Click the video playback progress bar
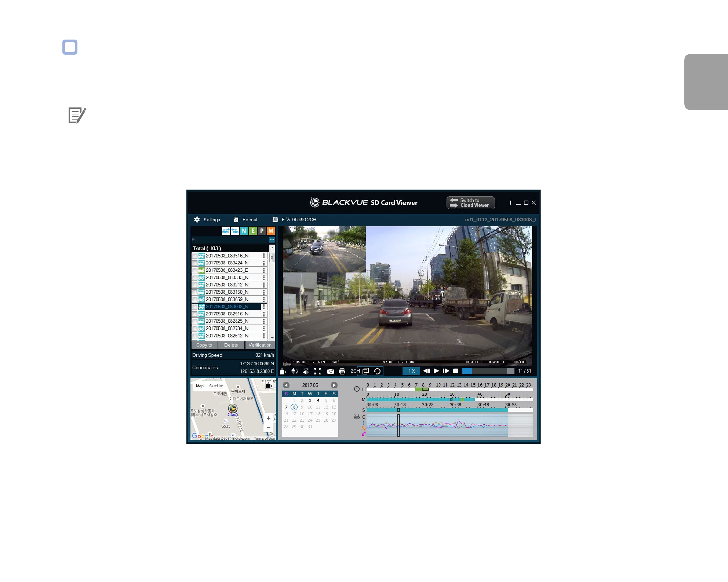 pos(488,371)
